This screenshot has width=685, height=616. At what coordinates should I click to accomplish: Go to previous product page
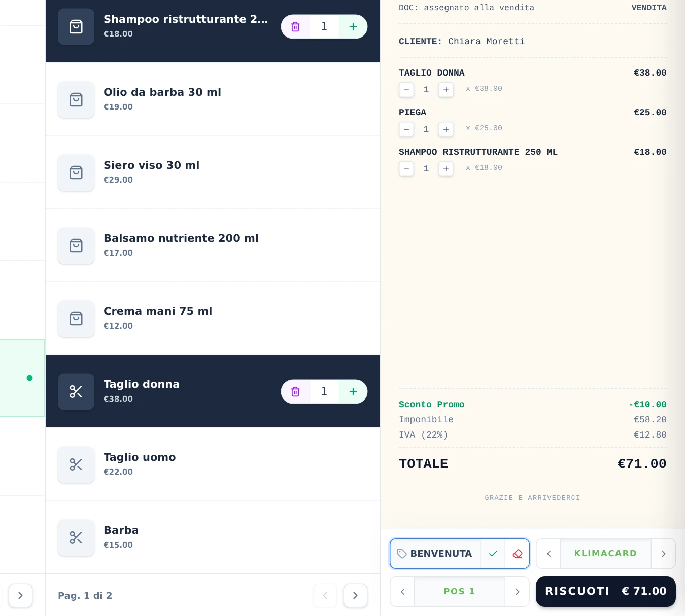325,596
